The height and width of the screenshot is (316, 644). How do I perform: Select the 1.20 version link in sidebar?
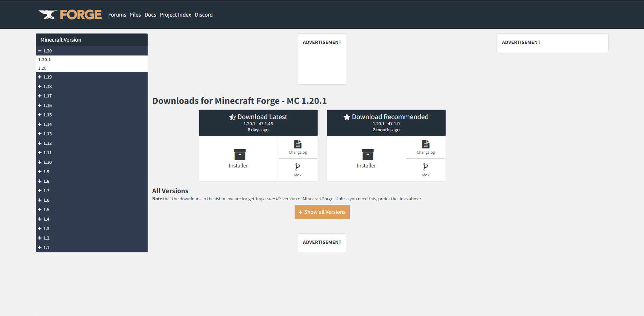click(x=42, y=68)
